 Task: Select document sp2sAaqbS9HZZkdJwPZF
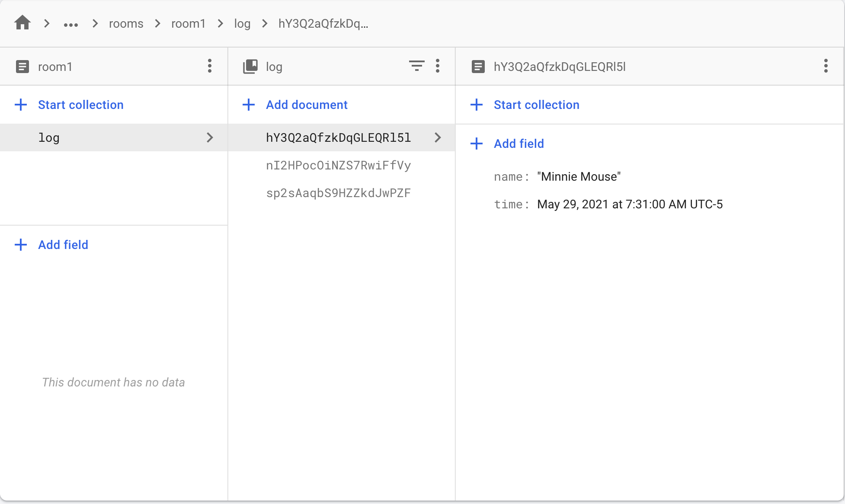(338, 193)
